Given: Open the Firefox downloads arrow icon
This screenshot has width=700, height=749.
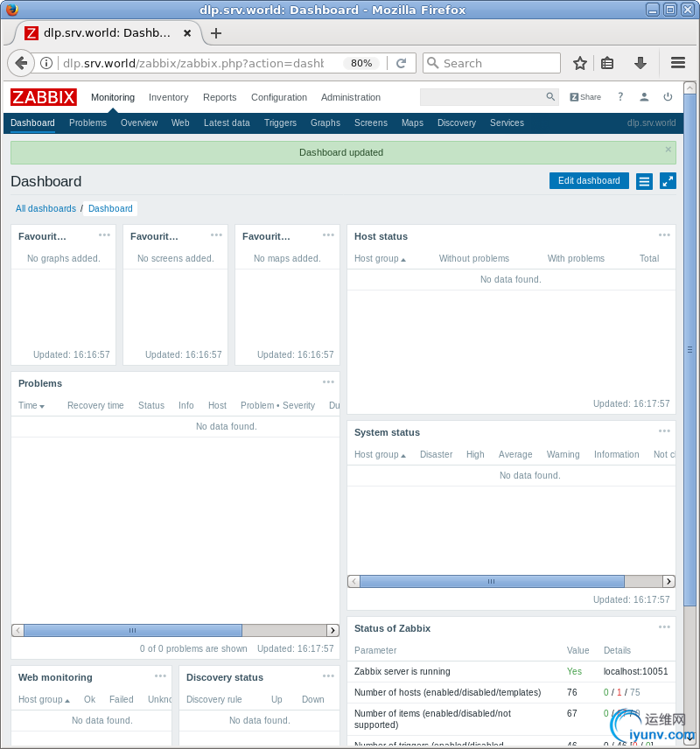Looking at the screenshot, I should [x=640, y=63].
